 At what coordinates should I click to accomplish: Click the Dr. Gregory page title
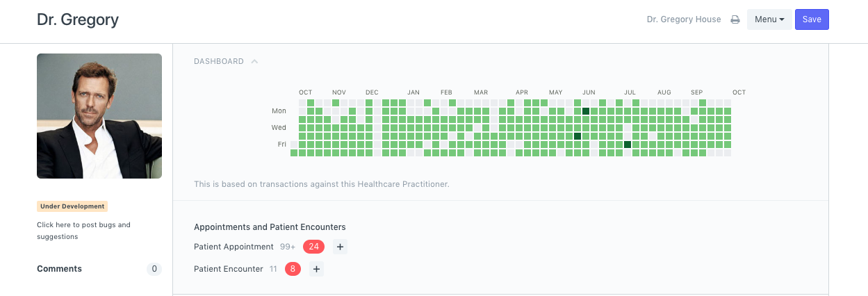pyautogui.click(x=78, y=19)
